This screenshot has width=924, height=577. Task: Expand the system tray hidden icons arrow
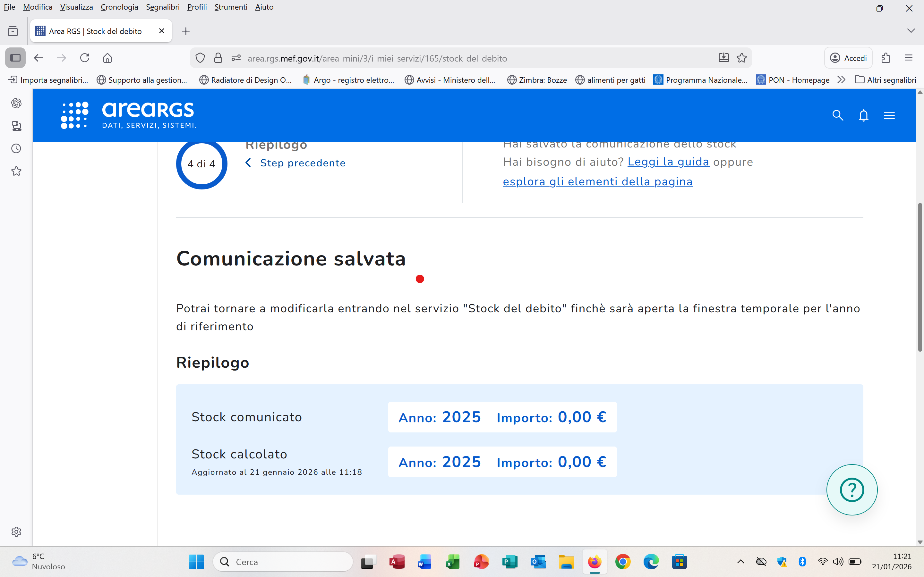(740, 562)
